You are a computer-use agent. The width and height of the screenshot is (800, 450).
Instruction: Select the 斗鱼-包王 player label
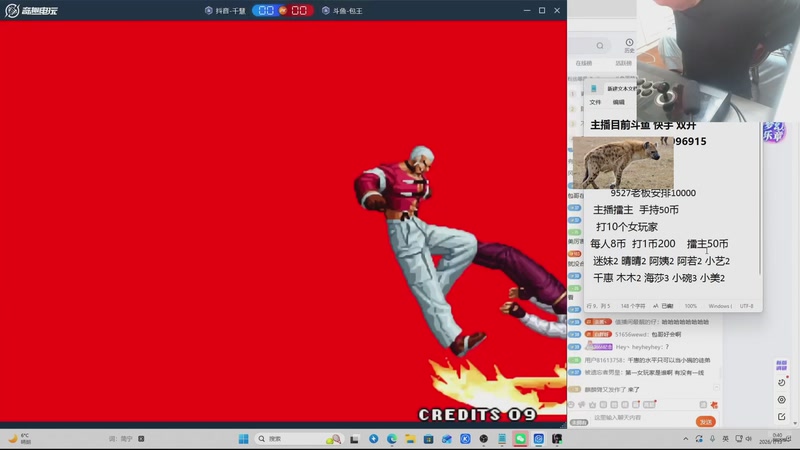pos(342,11)
